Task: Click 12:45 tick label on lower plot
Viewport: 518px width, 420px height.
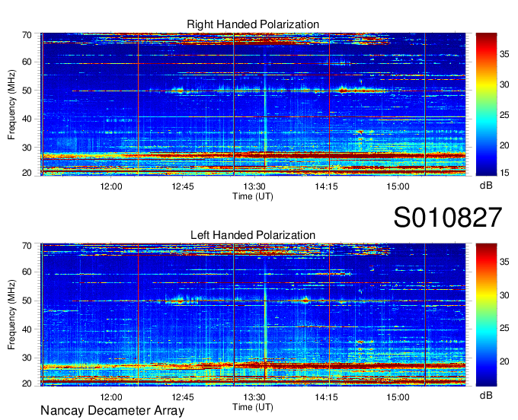Action: point(183,397)
